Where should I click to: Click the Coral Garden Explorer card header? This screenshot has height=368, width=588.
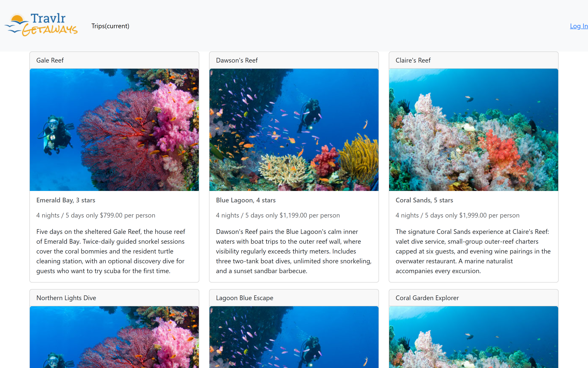click(473, 298)
